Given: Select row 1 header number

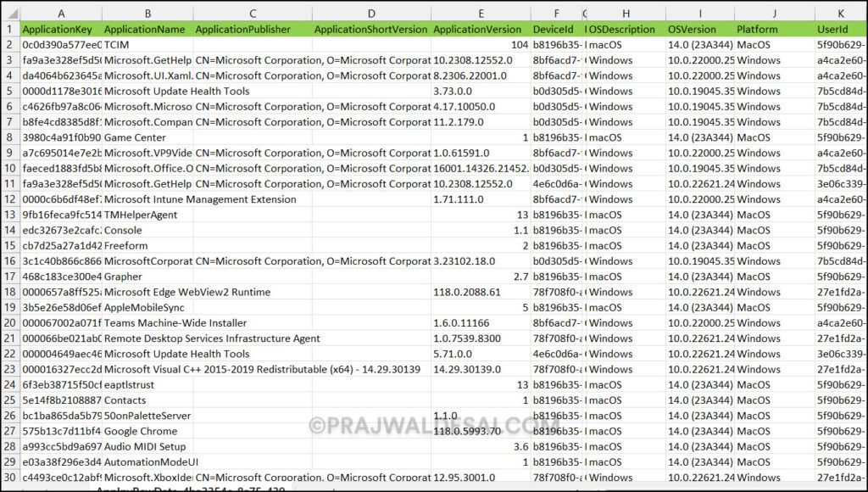Looking at the screenshot, I should pos(10,29).
